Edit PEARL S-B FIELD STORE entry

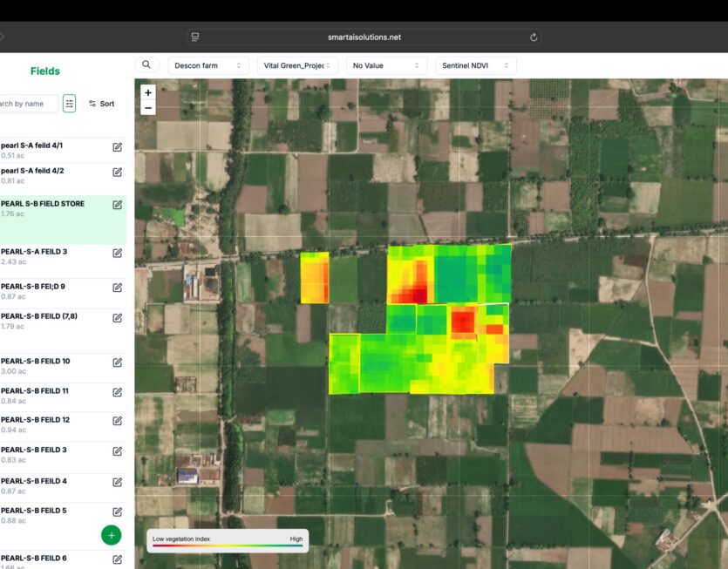pyautogui.click(x=118, y=205)
